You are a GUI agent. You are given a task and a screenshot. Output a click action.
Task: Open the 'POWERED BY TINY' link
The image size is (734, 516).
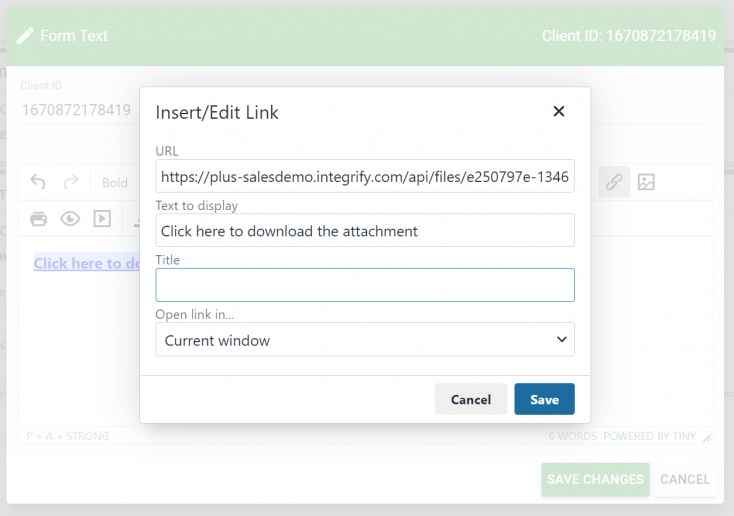(650, 436)
